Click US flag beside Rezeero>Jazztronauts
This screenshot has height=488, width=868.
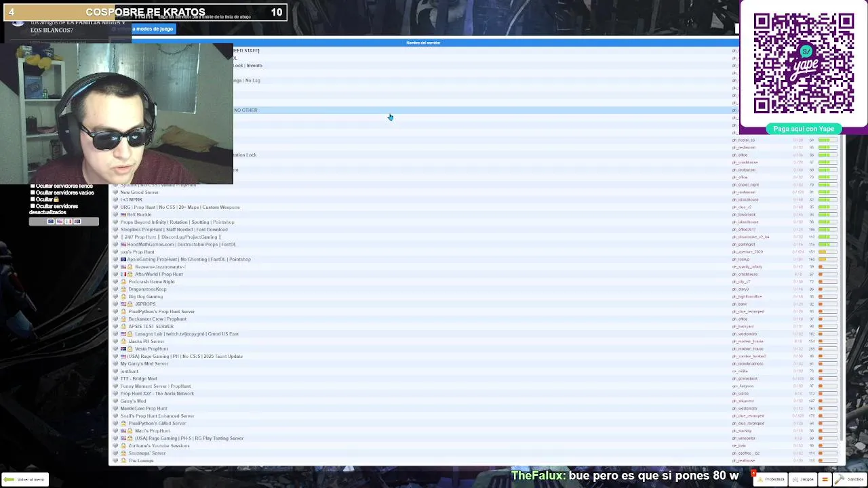(123, 267)
